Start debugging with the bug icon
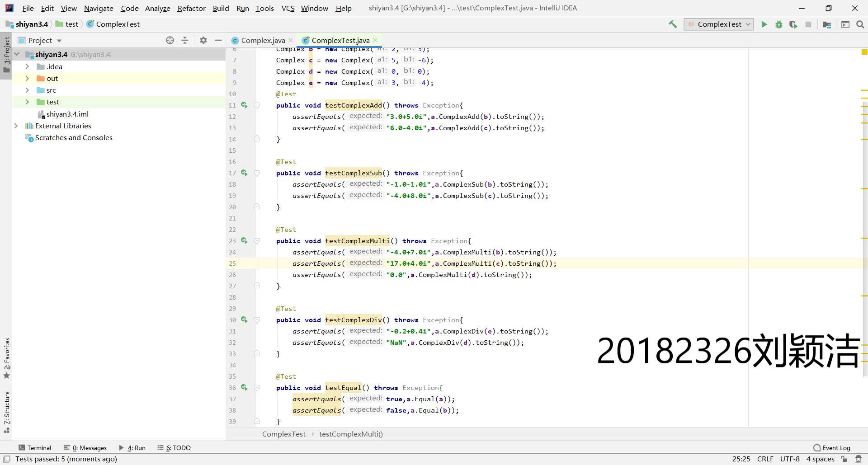Screen dimensions: 868x465 778,24
